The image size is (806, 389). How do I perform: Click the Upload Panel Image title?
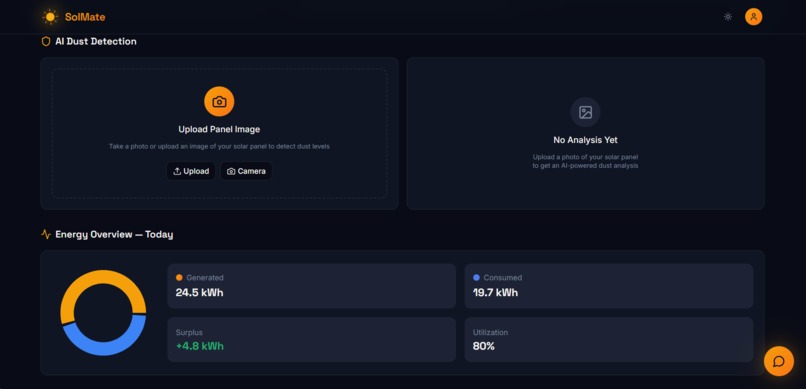219,129
